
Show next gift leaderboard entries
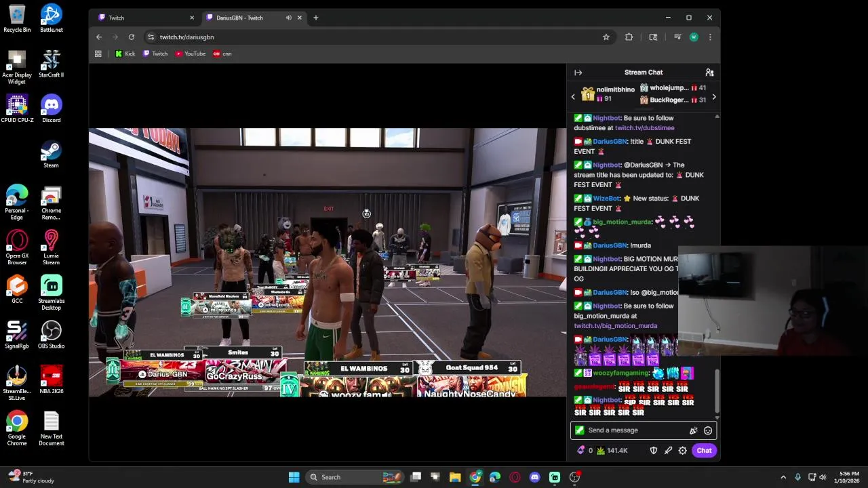(x=714, y=97)
